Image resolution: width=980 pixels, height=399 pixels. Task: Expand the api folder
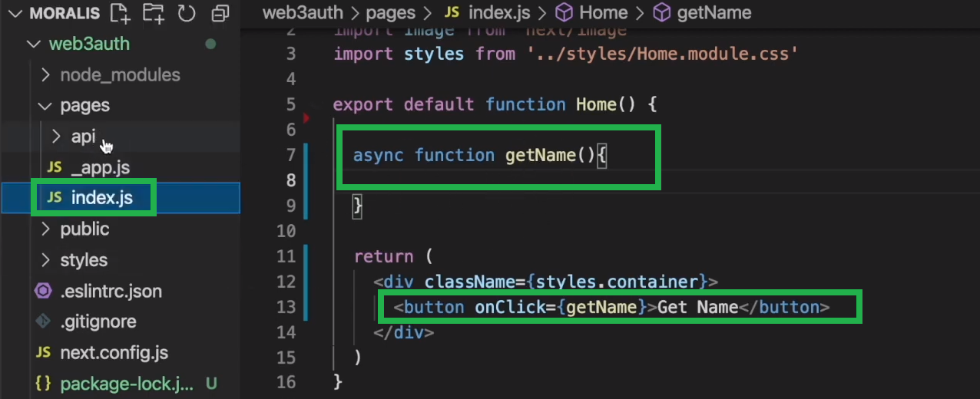coord(56,137)
